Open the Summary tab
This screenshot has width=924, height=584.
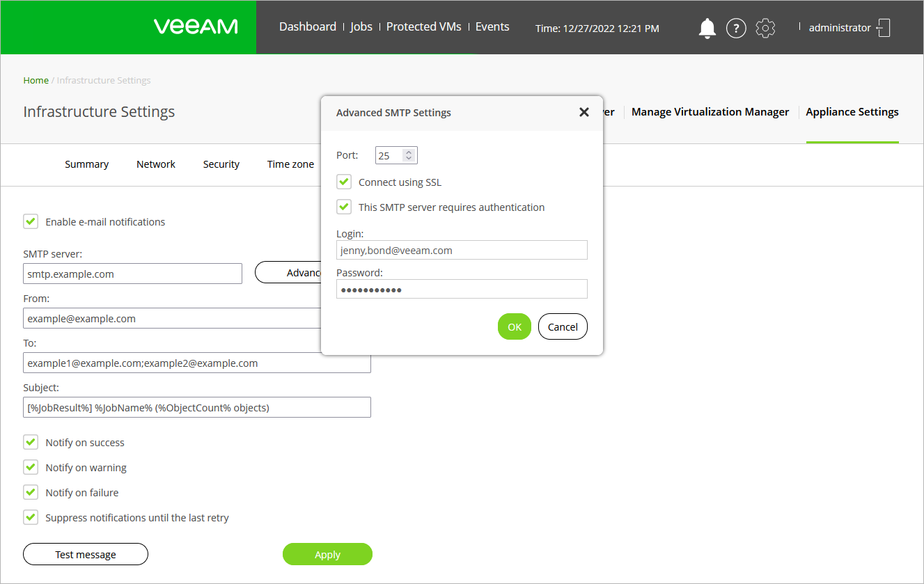click(87, 164)
